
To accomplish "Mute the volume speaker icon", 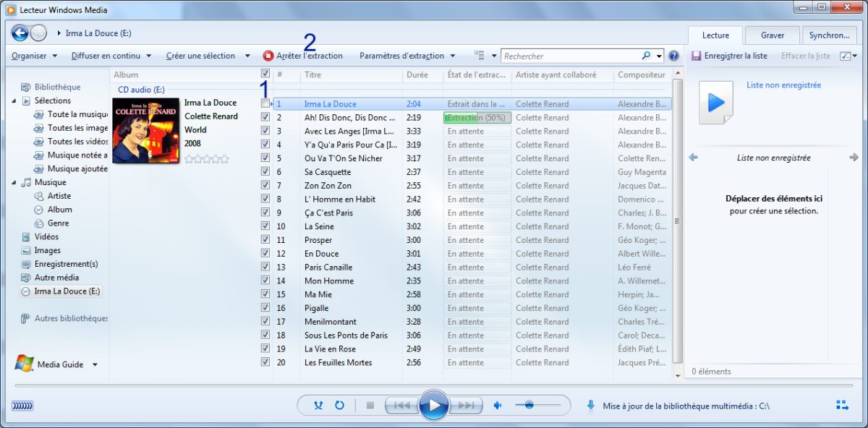I will coord(497,406).
